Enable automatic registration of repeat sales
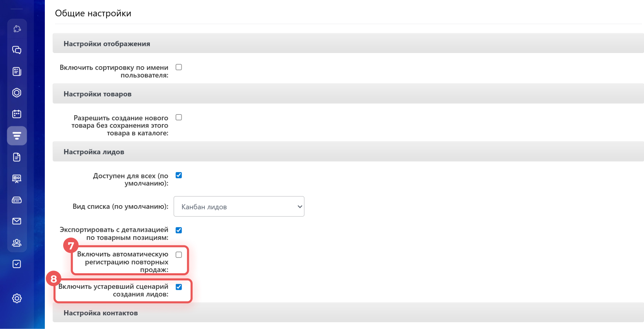Image resolution: width=644 pixels, height=329 pixels. 179,255
